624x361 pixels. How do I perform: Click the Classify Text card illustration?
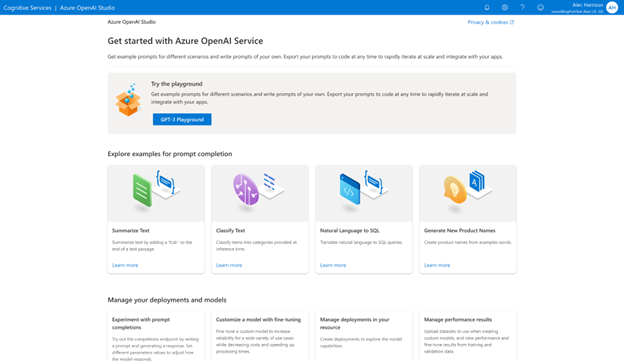[x=260, y=193]
